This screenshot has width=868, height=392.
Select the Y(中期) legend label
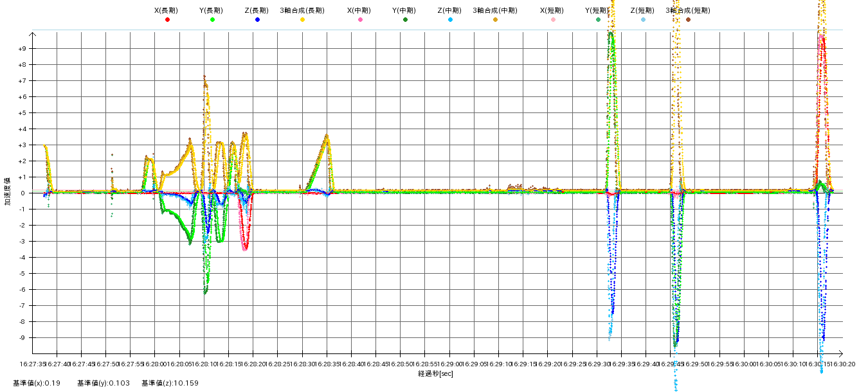coord(404,10)
